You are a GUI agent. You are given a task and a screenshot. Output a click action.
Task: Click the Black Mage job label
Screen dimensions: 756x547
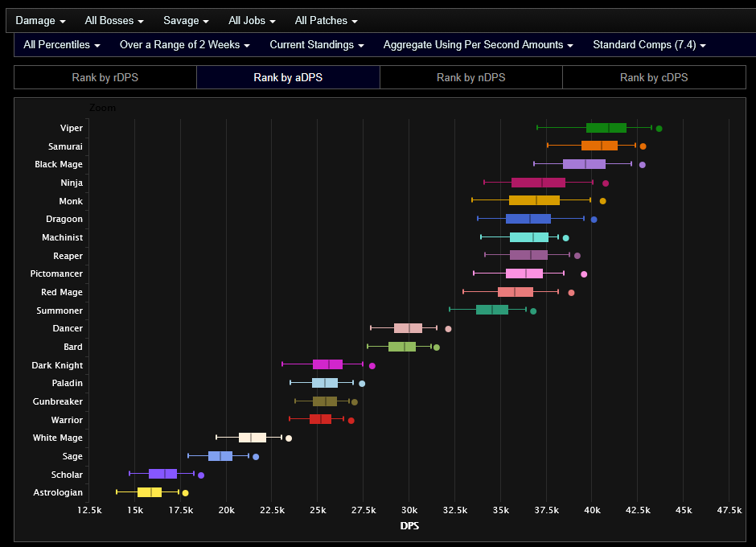point(59,164)
